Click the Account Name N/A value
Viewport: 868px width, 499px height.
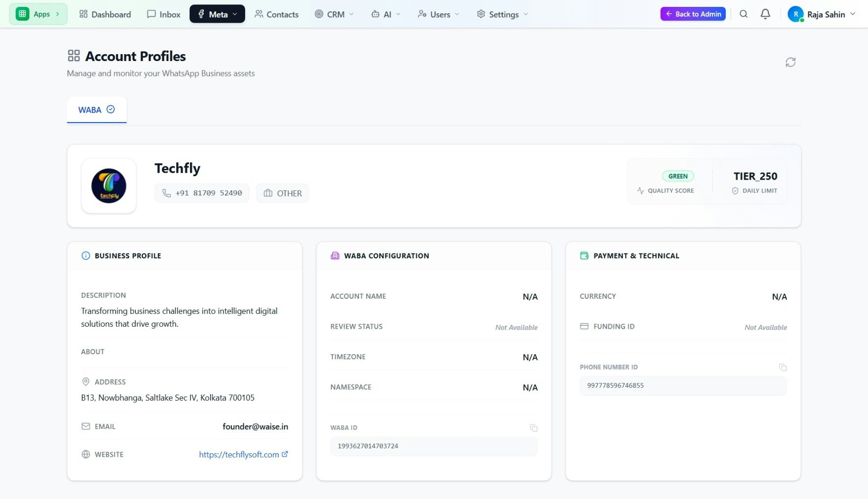[x=530, y=297]
